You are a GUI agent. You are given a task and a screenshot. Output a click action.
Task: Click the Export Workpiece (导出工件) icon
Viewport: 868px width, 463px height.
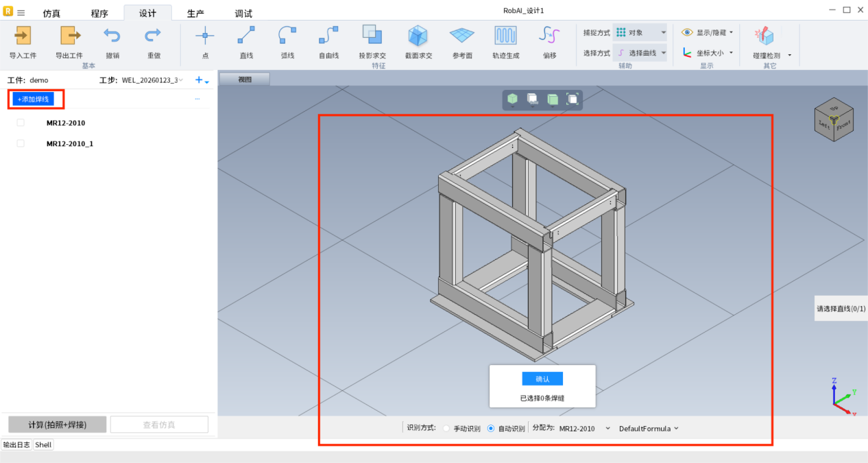69,36
